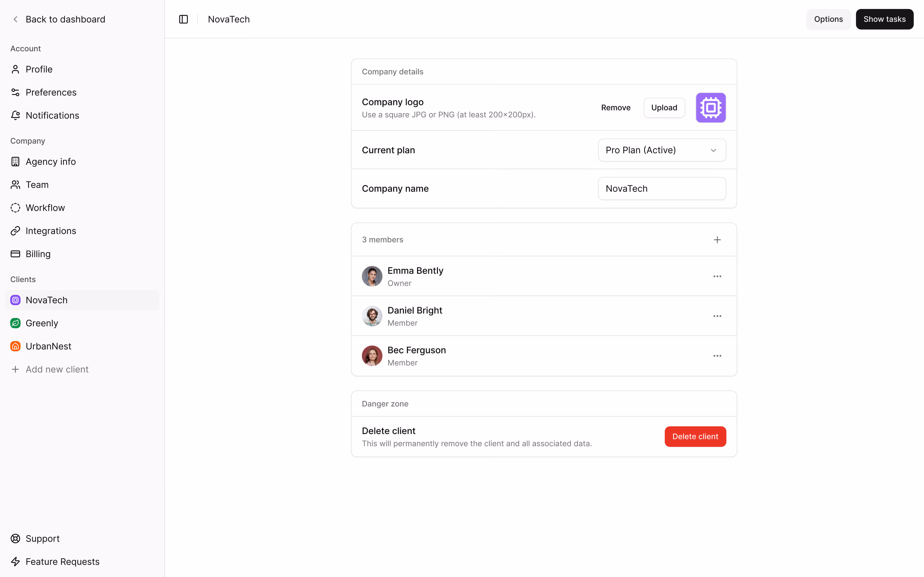924x577 pixels.
Task: Open UrbanNest via its house icon
Action: point(15,346)
